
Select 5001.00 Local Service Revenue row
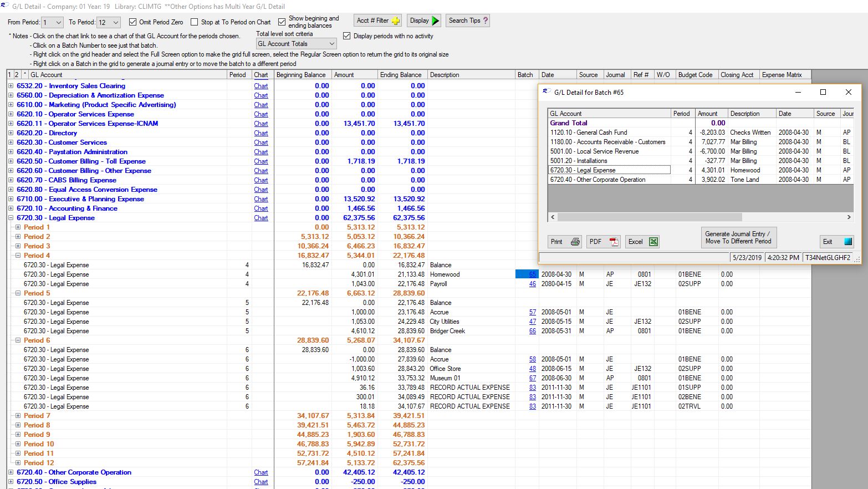pos(701,151)
